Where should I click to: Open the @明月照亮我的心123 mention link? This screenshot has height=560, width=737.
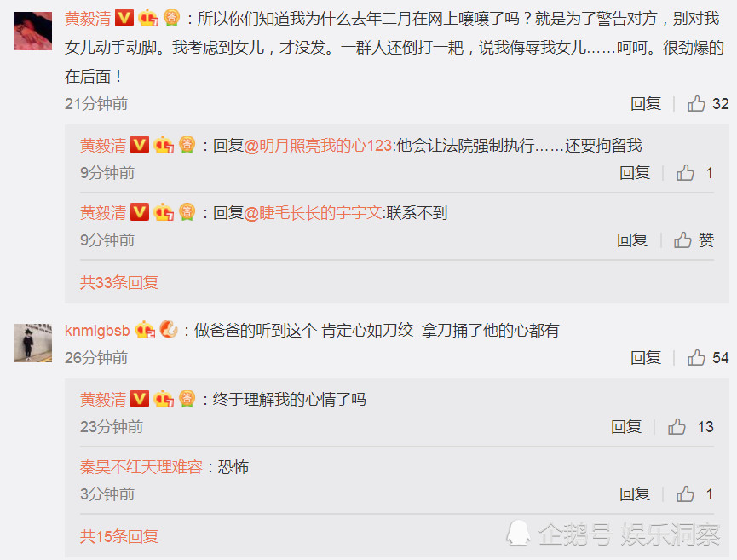(x=318, y=145)
